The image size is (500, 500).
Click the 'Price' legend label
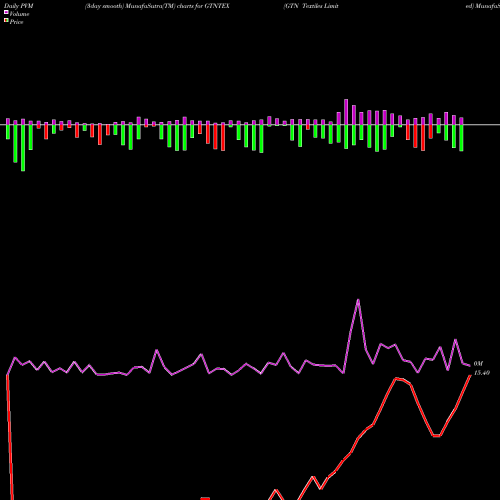[x=16, y=22]
